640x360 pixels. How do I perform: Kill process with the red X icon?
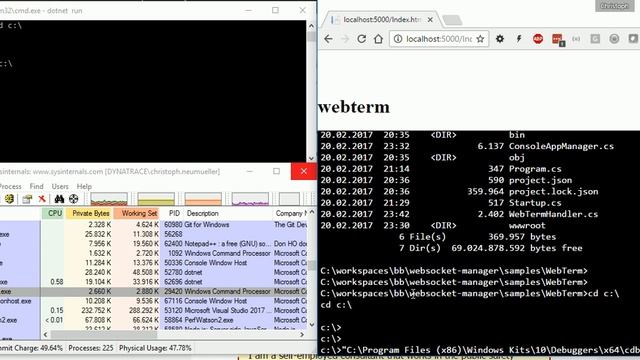(x=42, y=199)
